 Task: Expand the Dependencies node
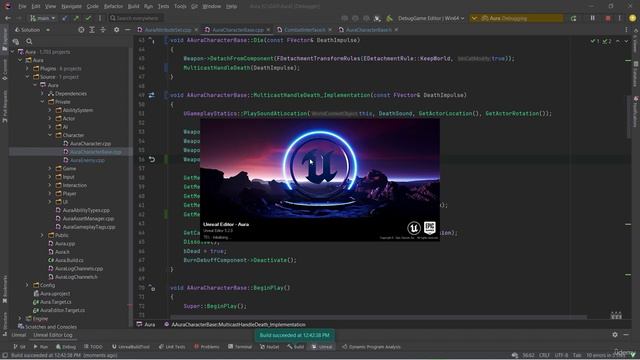[x=42, y=93]
